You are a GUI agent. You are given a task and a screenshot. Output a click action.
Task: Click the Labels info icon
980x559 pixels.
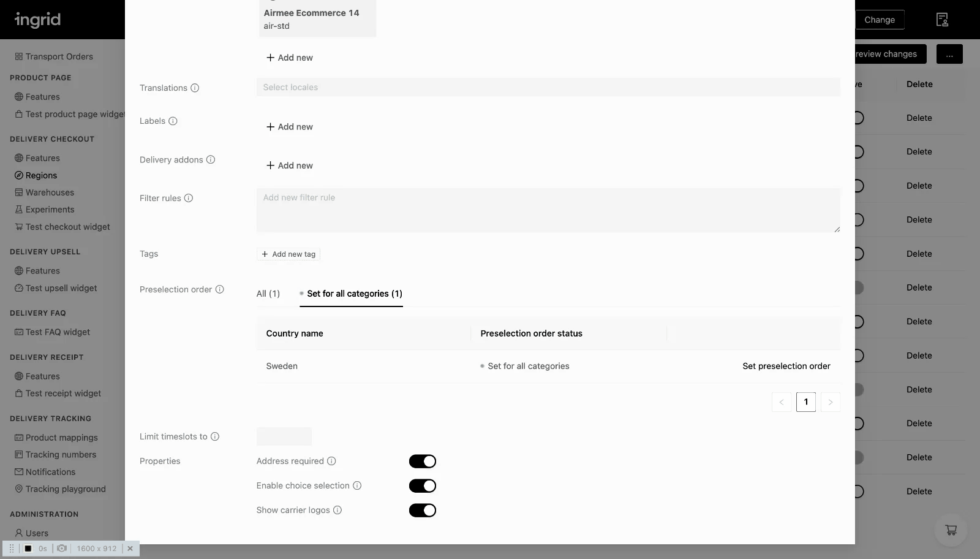coord(173,121)
